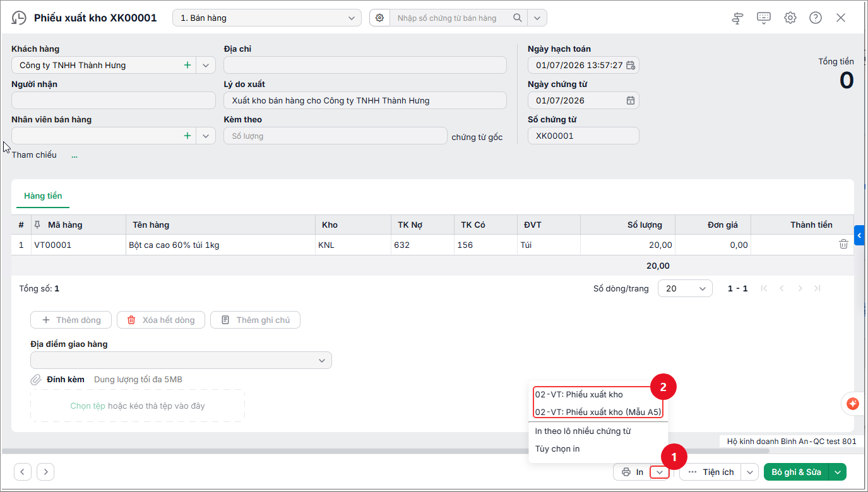Viewport: 868px width, 492px height.
Task: Expand the blue side panel arrow
Action: coord(859,235)
